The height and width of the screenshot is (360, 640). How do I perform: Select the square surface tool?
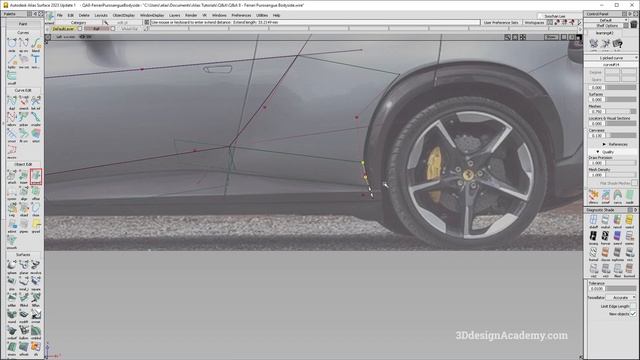[36, 283]
